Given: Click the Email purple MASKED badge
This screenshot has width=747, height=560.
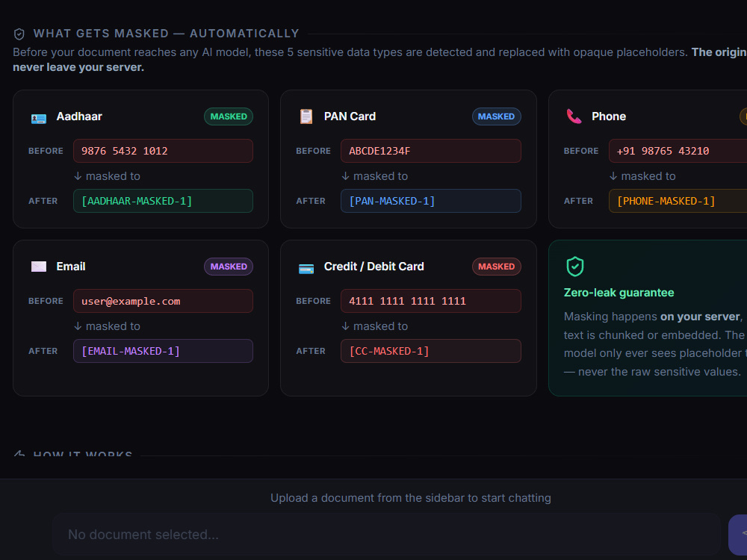Looking at the screenshot, I should (x=229, y=267).
